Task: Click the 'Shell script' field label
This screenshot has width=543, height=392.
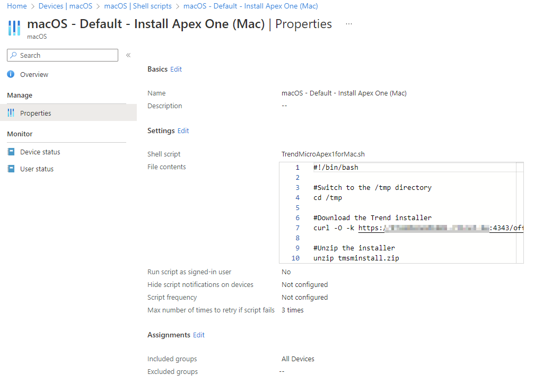Action: click(x=164, y=154)
